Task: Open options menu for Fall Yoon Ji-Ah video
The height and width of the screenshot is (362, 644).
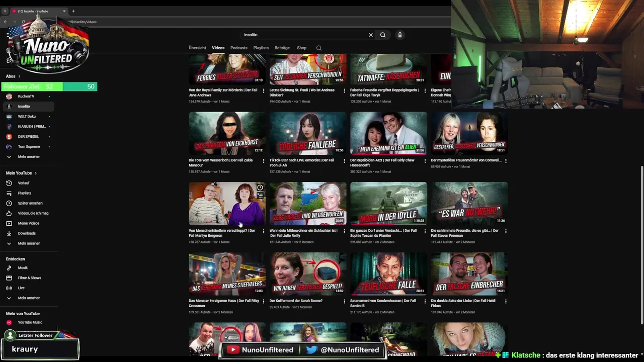Action: pyautogui.click(x=344, y=161)
